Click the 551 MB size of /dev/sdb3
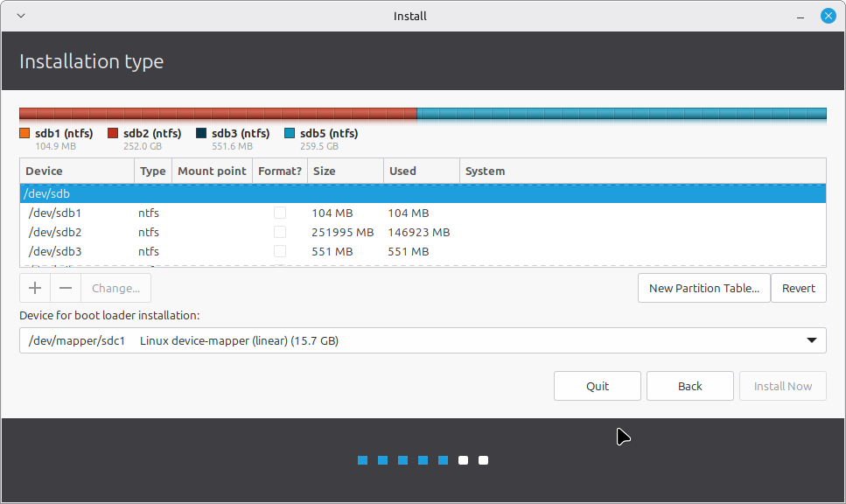Screen dimensions: 846x504 coord(332,251)
